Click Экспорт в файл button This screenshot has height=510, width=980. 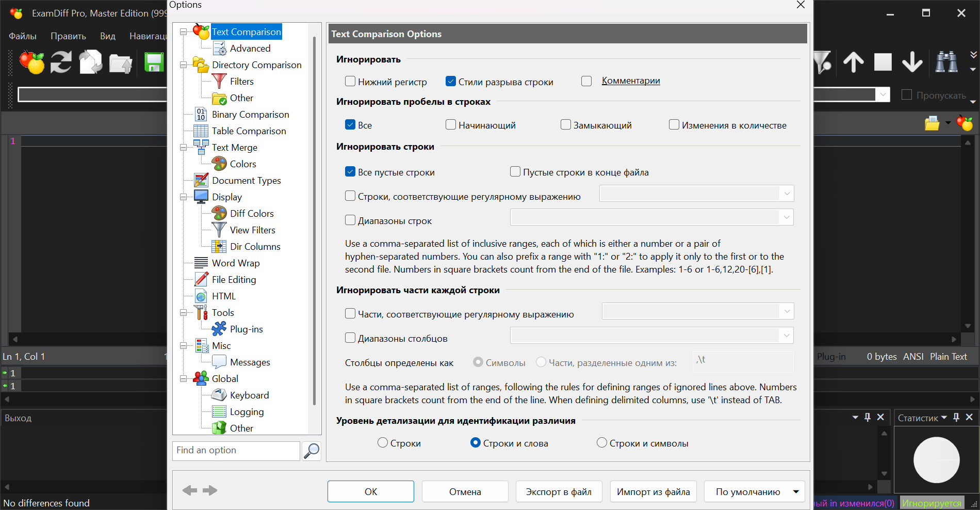[x=559, y=491]
